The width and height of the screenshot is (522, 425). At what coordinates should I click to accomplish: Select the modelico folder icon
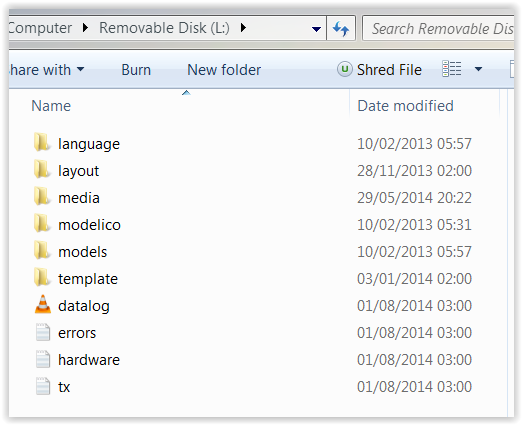point(42,223)
